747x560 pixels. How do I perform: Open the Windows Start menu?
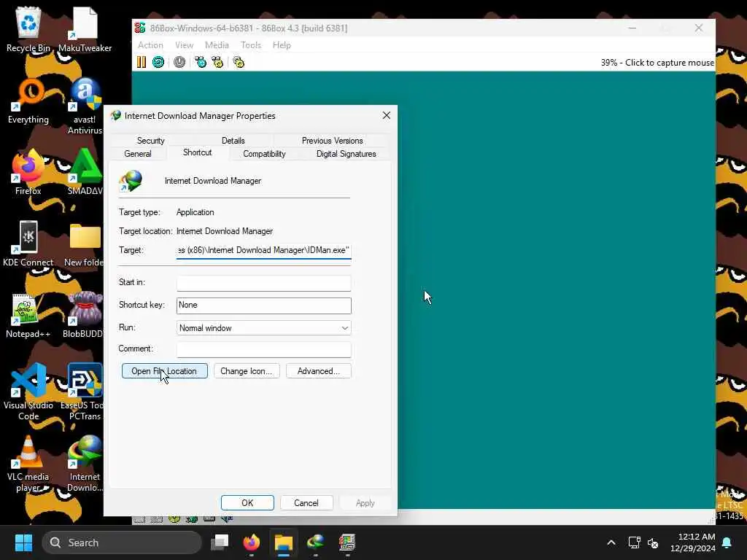tap(23, 542)
